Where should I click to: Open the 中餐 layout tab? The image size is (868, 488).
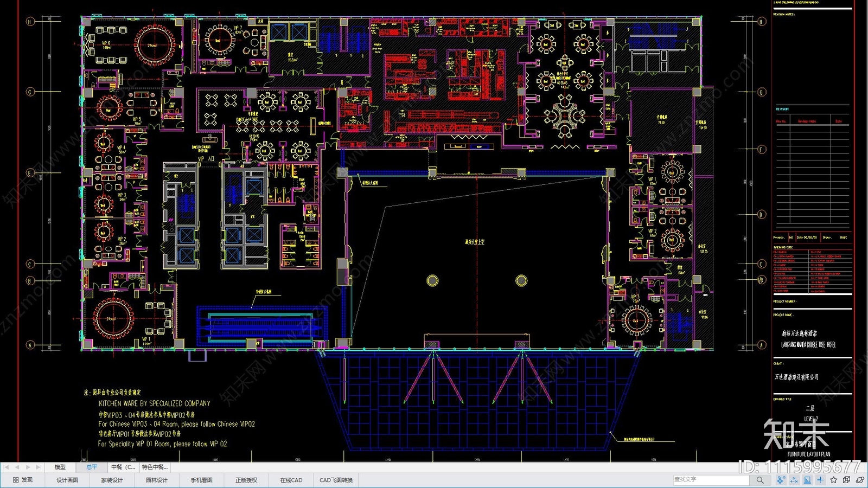click(x=123, y=467)
